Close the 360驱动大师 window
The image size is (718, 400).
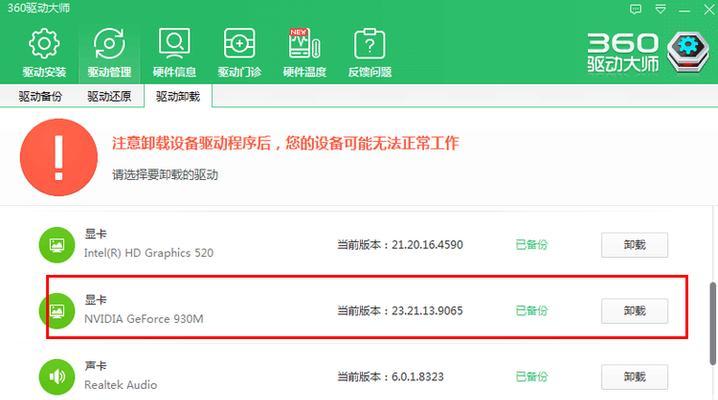coord(709,10)
